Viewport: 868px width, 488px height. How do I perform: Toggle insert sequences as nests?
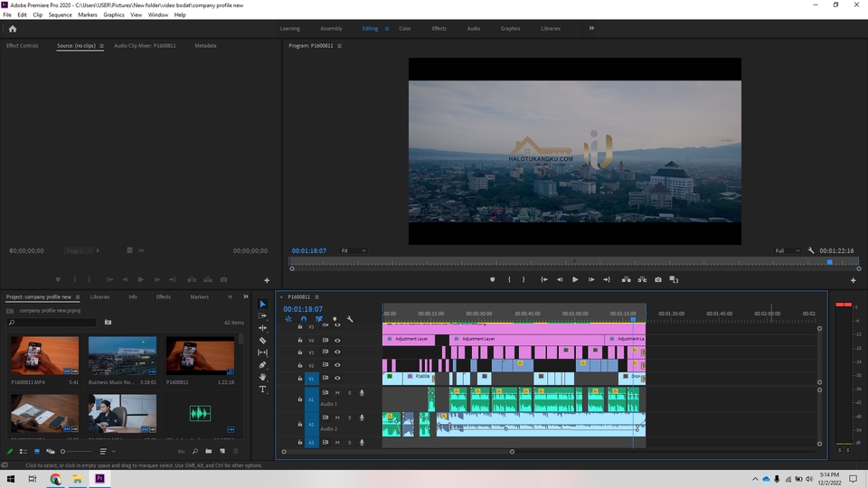click(288, 319)
